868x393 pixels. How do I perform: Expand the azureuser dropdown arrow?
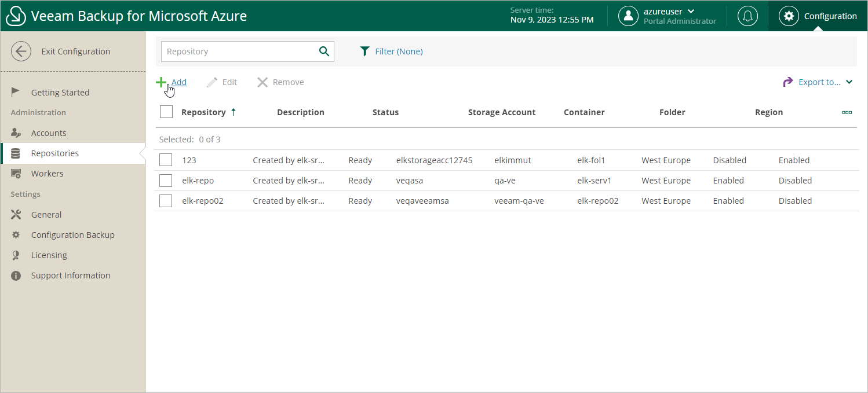[x=691, y=12]
